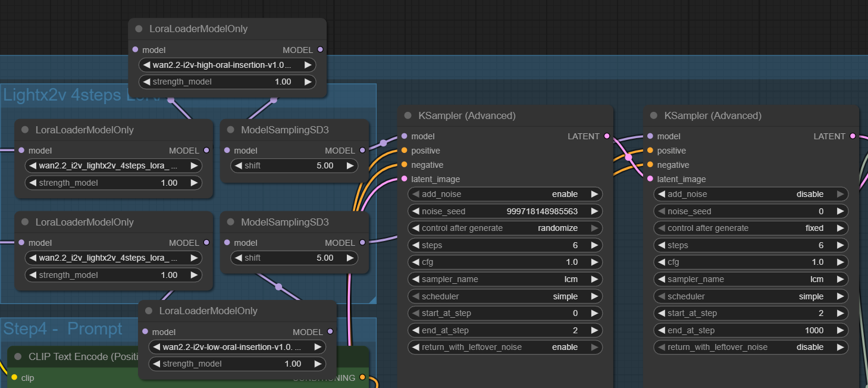Increase shift on the lower ModelSamplingSD3 with right arrow

350,258
